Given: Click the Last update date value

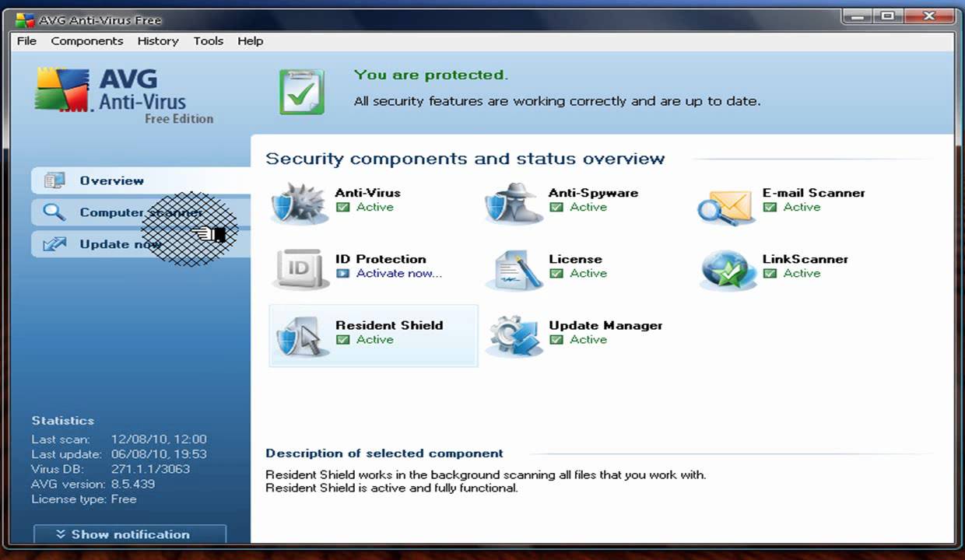Looking at the screenshot, I should pyautogui.click(x=159, y=453).
